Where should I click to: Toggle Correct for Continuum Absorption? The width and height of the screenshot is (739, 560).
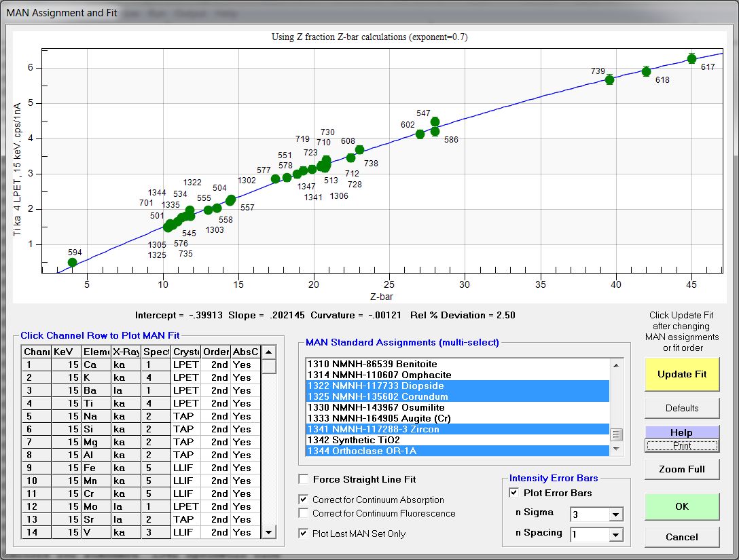[x=304, y=500]
